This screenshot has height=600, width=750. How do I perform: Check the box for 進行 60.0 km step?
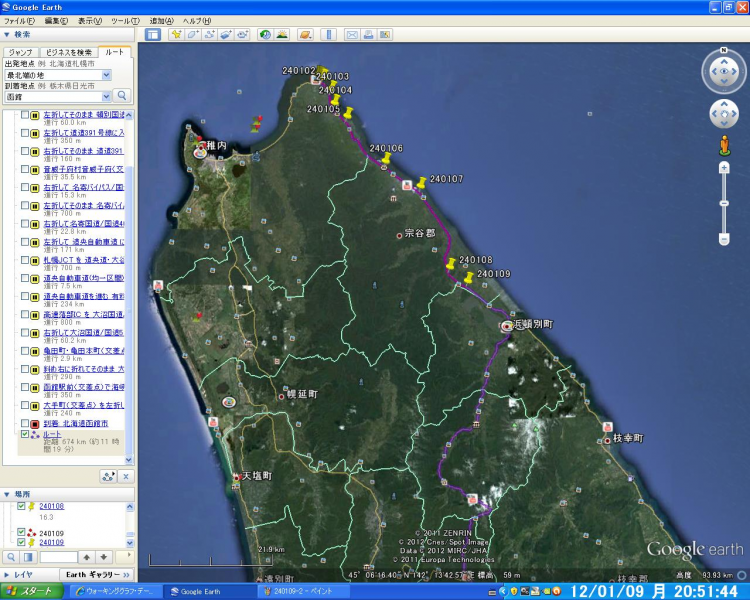click(25, 115)
